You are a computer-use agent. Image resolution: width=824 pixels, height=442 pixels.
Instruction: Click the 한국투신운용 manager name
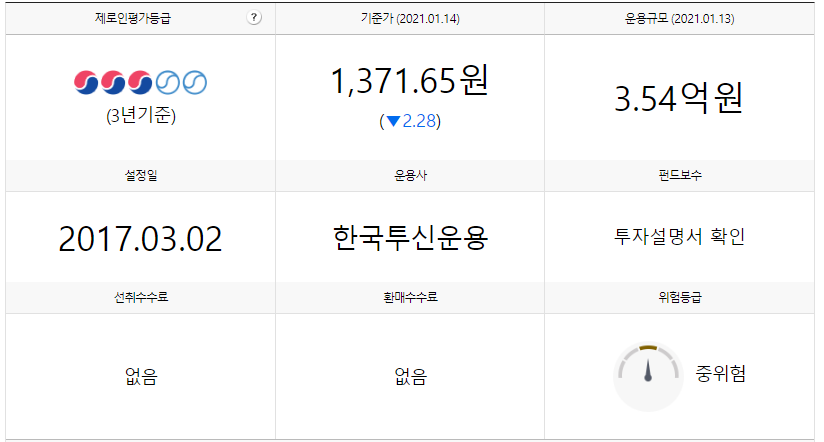(410, 238)
